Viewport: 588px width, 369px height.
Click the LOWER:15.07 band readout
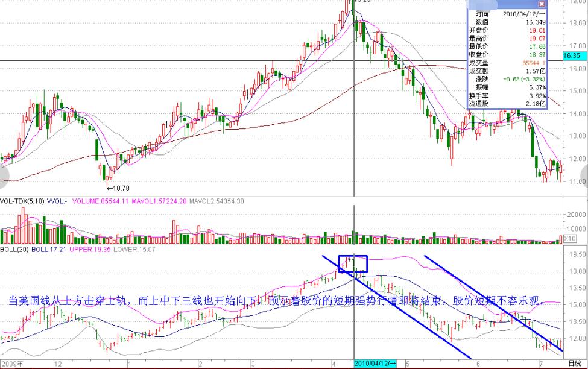[x=134, y=250]
